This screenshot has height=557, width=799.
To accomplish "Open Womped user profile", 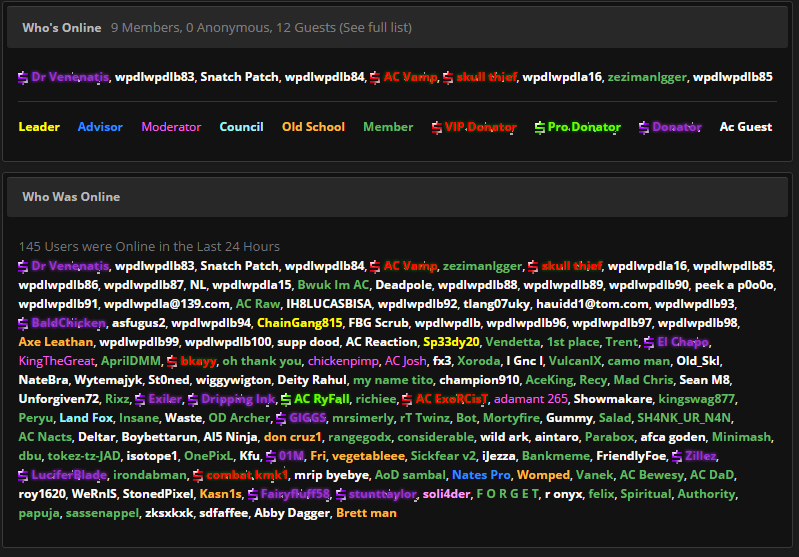I will (x=543, y=475).
